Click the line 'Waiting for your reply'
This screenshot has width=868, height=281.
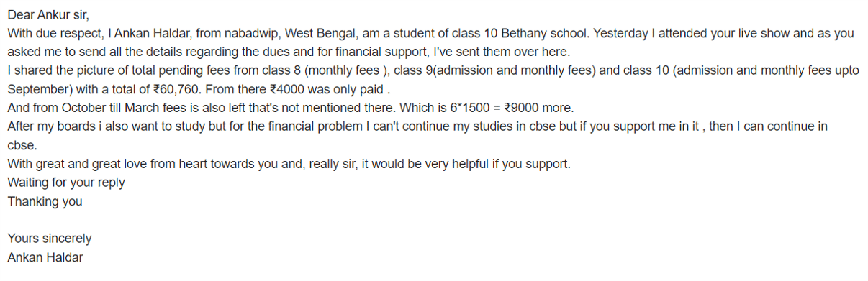pos(66,183)
